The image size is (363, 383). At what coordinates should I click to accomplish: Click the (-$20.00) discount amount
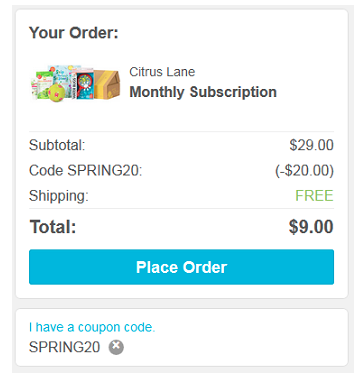[x=304, y=170]
